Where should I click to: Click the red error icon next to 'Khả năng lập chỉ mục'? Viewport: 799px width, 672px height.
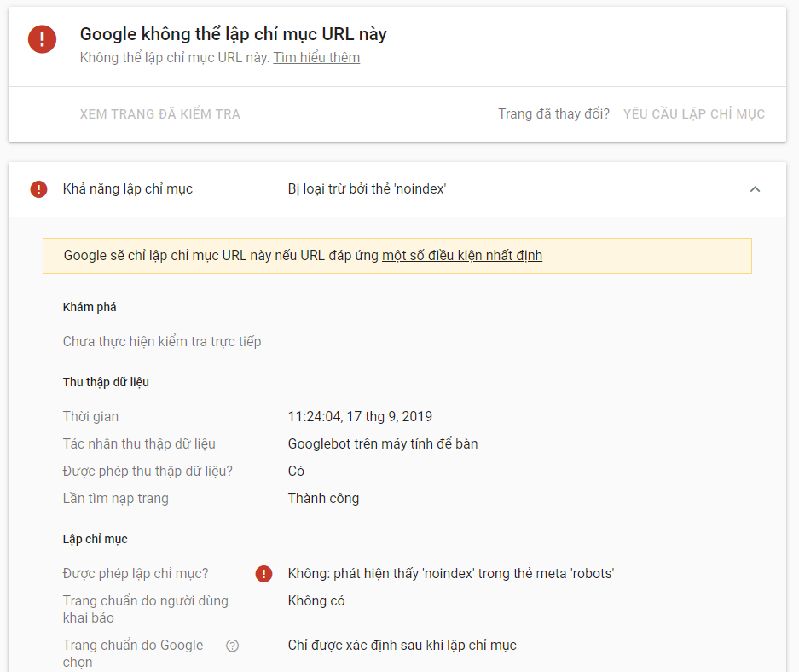tap(38, 189)
